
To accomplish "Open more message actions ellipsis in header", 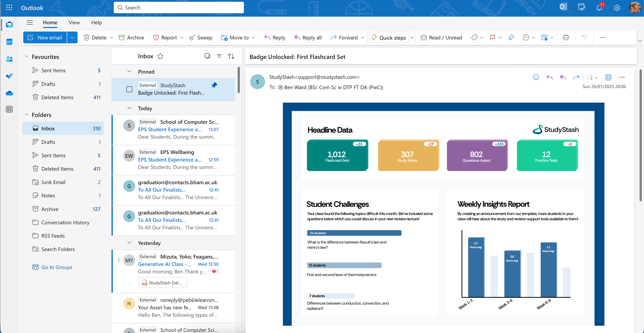I will (x=622, y=77).
